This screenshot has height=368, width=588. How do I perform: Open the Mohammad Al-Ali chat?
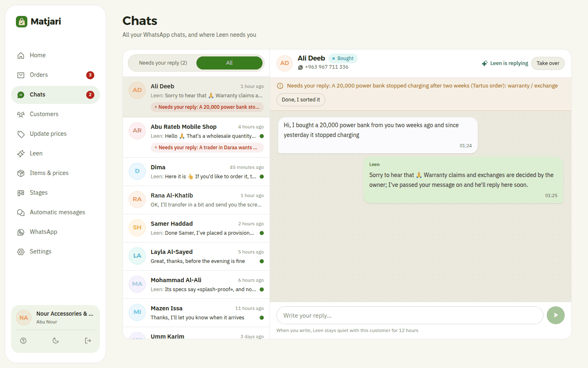click(196, 285)
